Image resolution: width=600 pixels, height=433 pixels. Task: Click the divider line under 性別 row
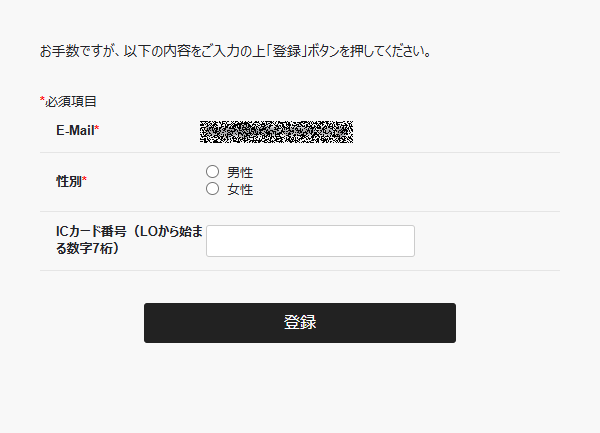point(300,211)
